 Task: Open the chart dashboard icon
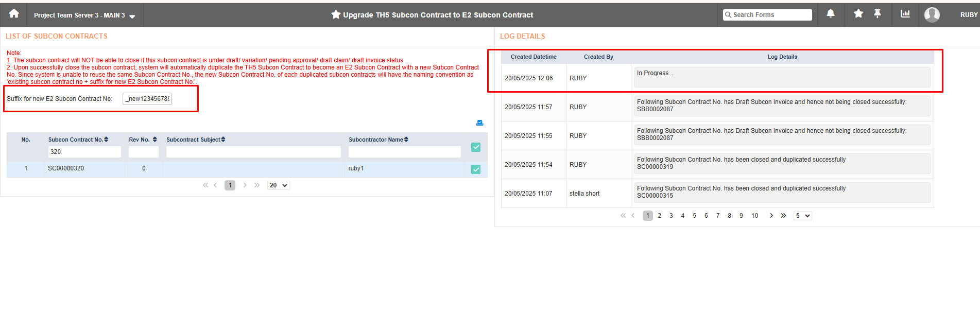pyautogui.click(x=905, y=14)
